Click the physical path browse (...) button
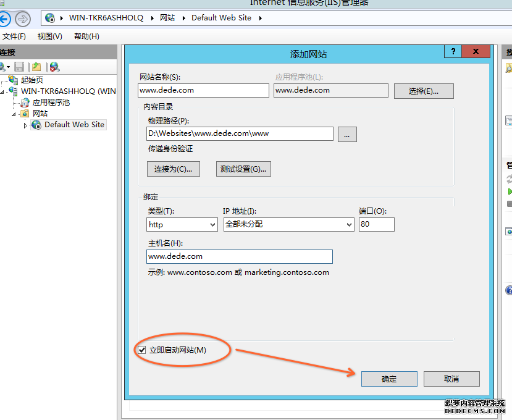 tap(347, 133)
